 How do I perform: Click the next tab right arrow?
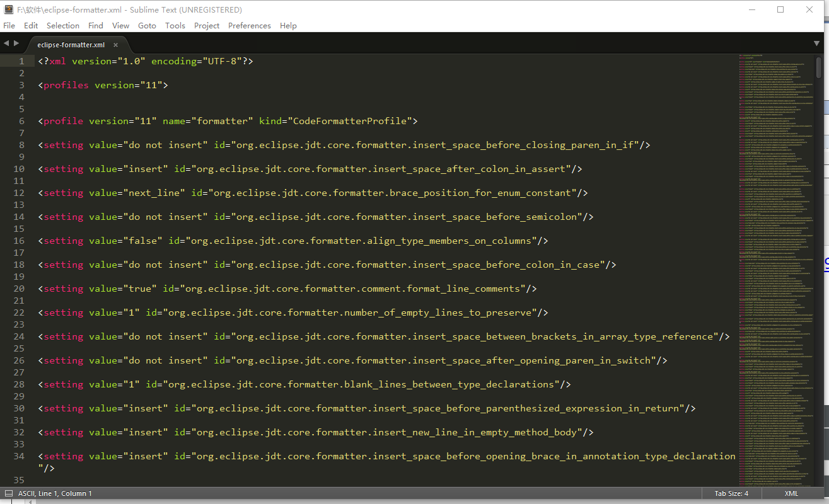pos(16,43)
